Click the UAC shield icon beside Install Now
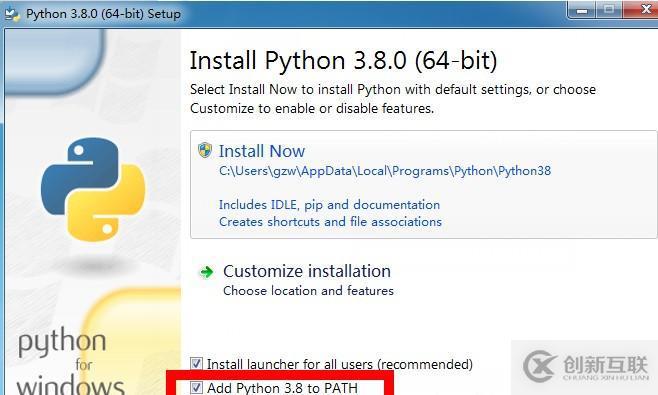The image size is (658, 395). pos(205,150)
